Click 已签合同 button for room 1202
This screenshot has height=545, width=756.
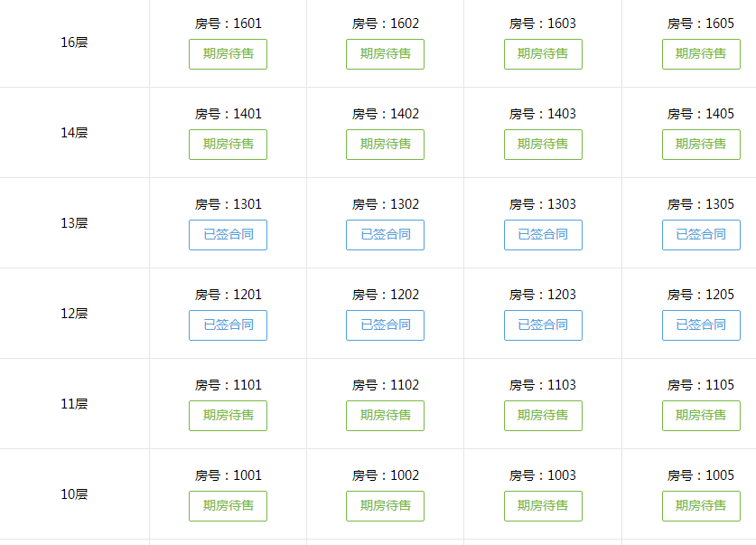[385, 325]
